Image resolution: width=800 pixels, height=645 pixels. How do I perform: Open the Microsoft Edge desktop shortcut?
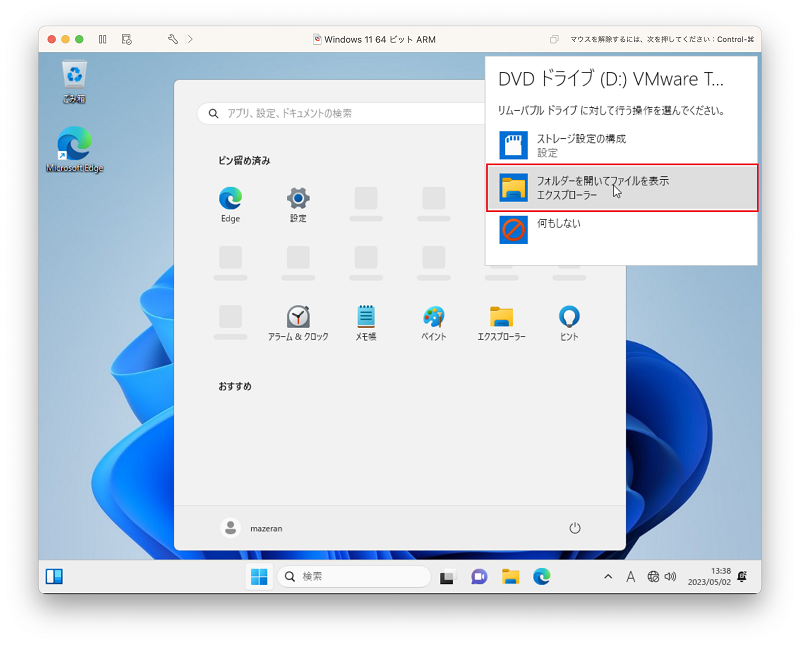pos(74,148)
